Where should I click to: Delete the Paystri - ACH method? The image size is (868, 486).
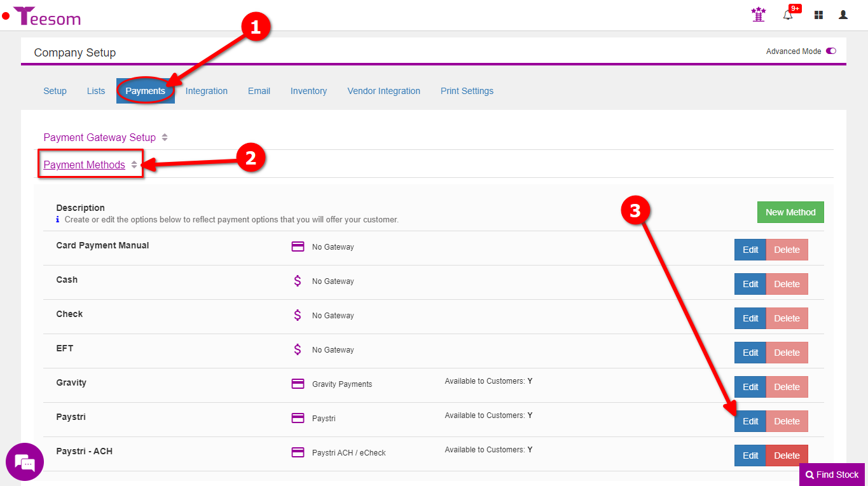click(x=787, y=456)
